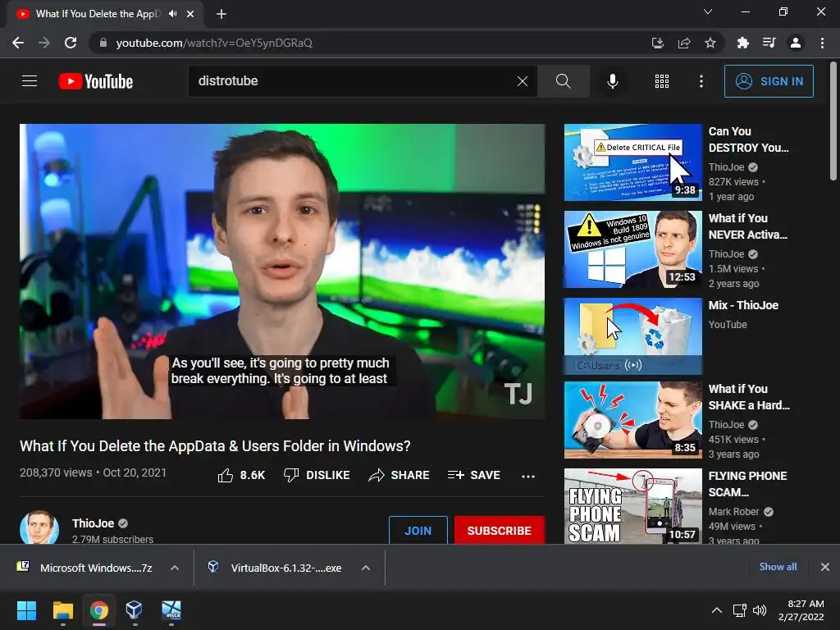The height and width of the screenshot is (630, 840).
Task: Open more actions ellipsis below video
Action: 528,476
